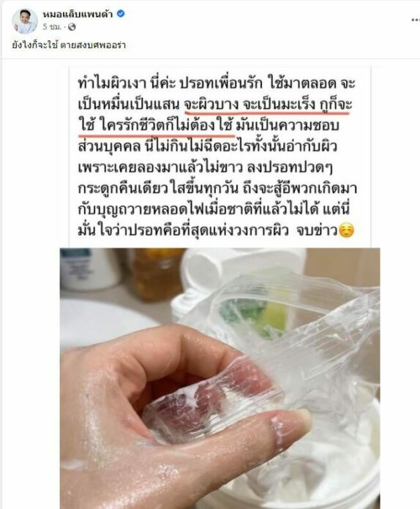Click the line มั่นใจว่าปรอทคือที่สุดแห่งวงการผิว
Viewport: 420px width, 509px height.
(183, 230)
